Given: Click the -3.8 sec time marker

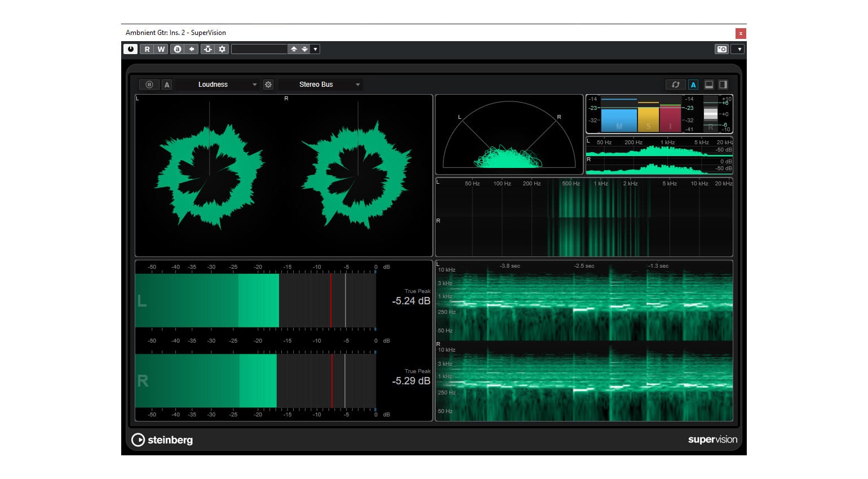Looking at the screenshot, I should click(510, 266).
